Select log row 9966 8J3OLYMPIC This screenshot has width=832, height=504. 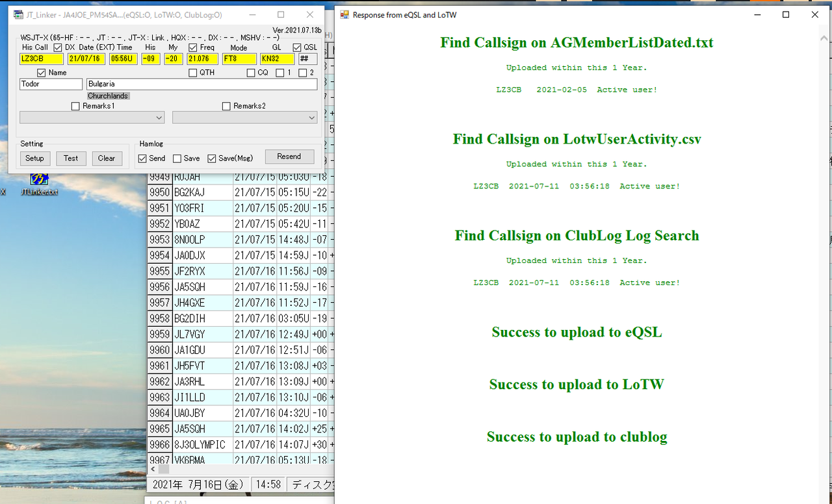tap(240, 444)
